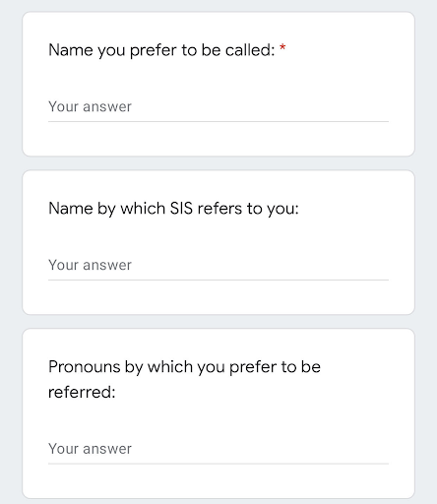Click the "Name by which SIS refers to you:" title
The height and width of the screenshot is (504, 437).
pyautogui.click(x=173, y=209)
